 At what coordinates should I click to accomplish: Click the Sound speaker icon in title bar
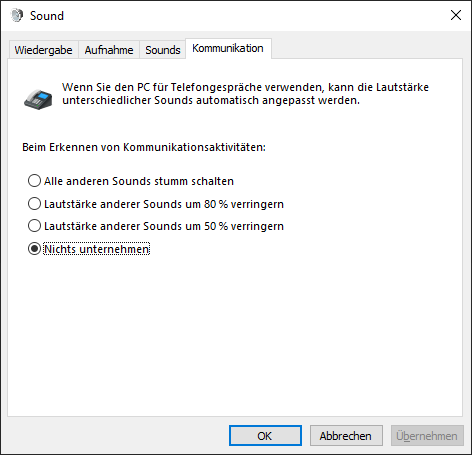(17, 15)
